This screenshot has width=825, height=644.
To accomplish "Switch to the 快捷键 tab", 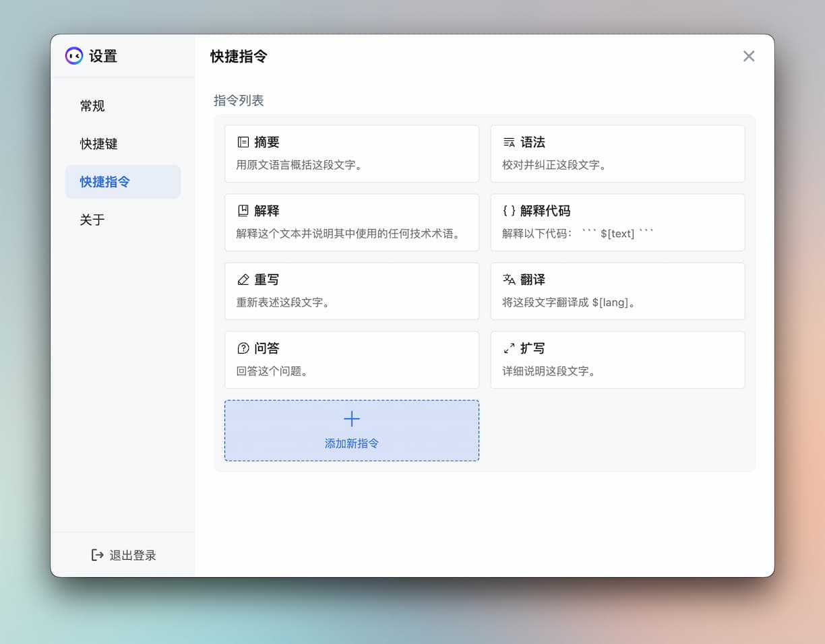I will (123, 143).
